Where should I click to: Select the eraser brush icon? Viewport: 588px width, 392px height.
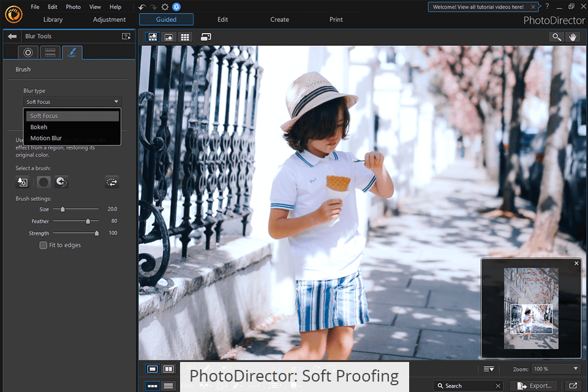61,183
